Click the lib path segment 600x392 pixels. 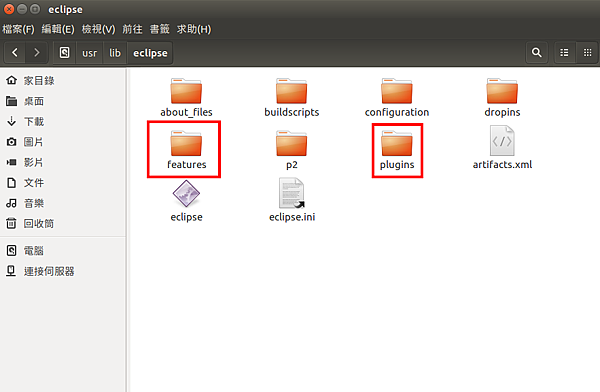(x=115, y=52)
